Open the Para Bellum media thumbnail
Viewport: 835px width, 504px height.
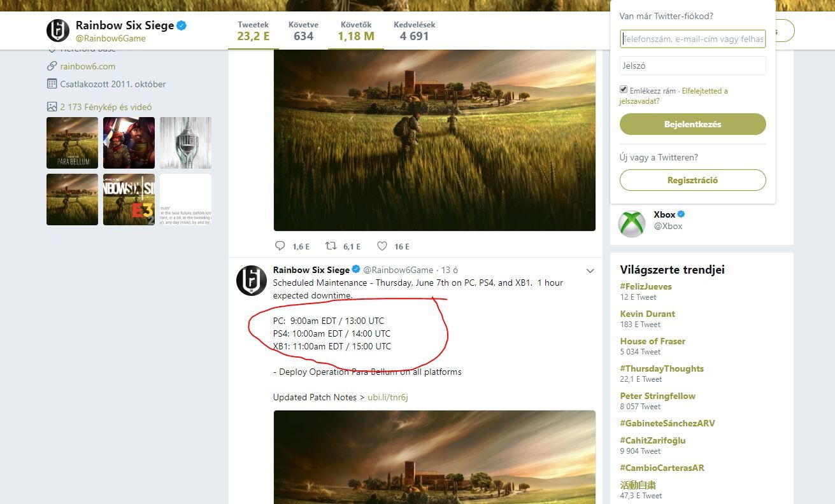72,143
